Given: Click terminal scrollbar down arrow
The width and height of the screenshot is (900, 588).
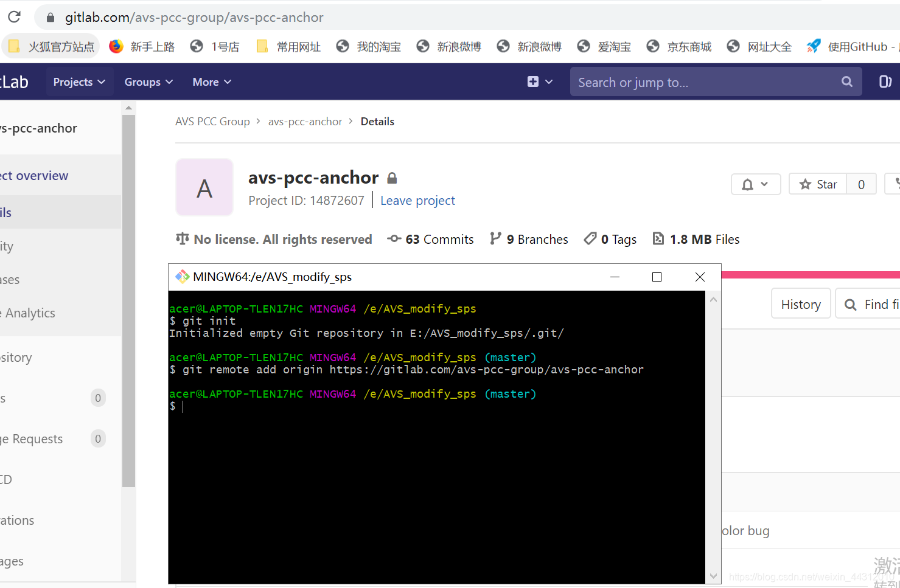Looking at the screenshot, I should (713, 576).
